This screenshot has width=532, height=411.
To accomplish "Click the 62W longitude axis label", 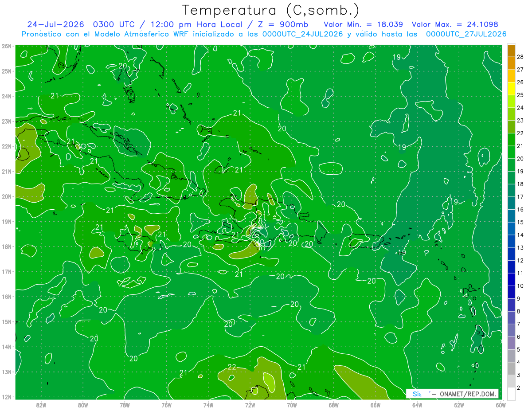I will (x=458, y=404).
